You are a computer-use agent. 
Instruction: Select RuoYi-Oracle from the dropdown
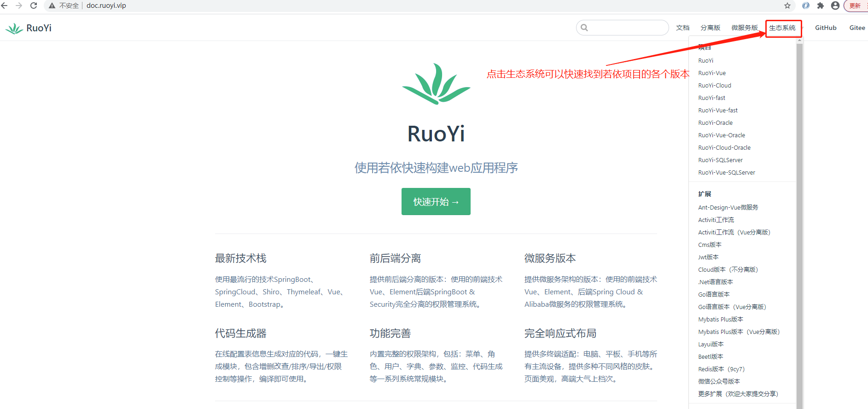click(715, 123)
